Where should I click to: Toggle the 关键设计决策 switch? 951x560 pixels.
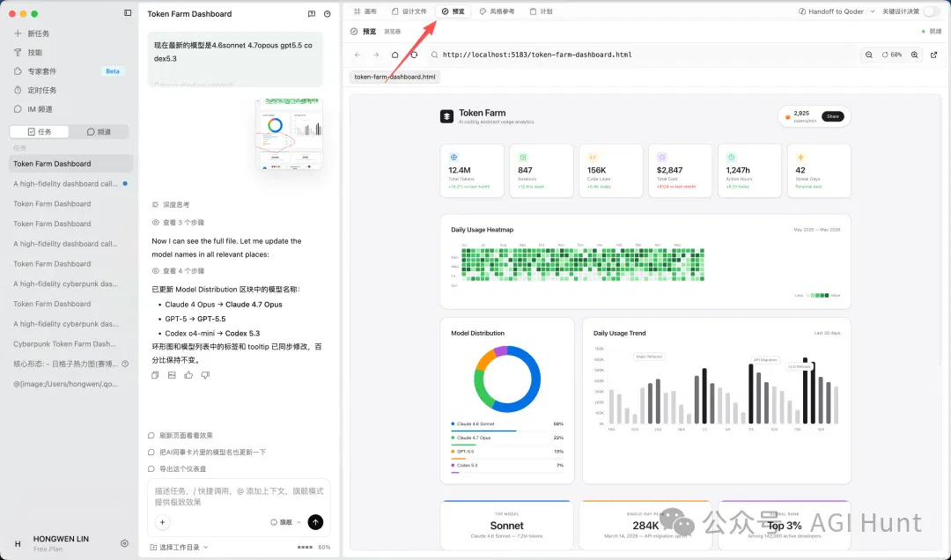pos(931,11)
